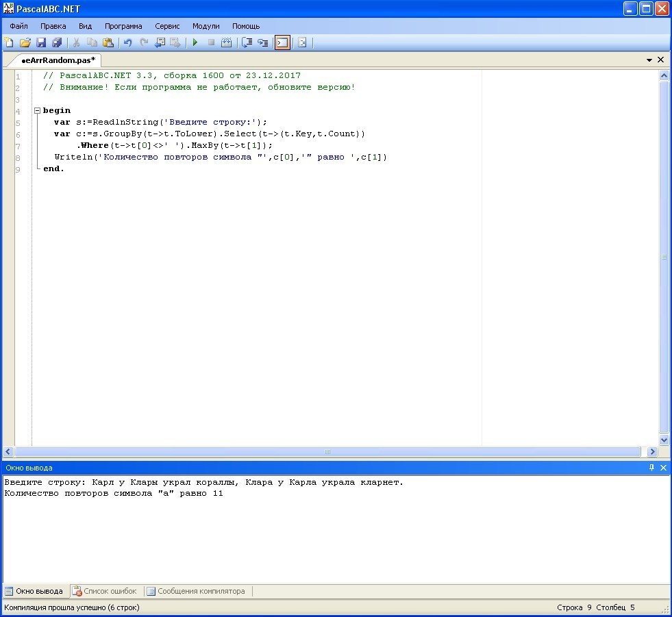Select the eArrRandom.pas file tab

(58, 60)
